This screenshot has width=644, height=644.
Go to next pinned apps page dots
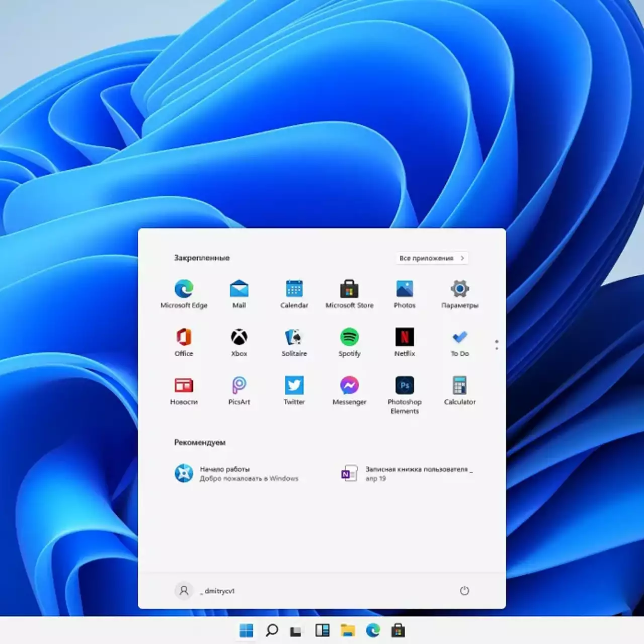coord(497,345)
